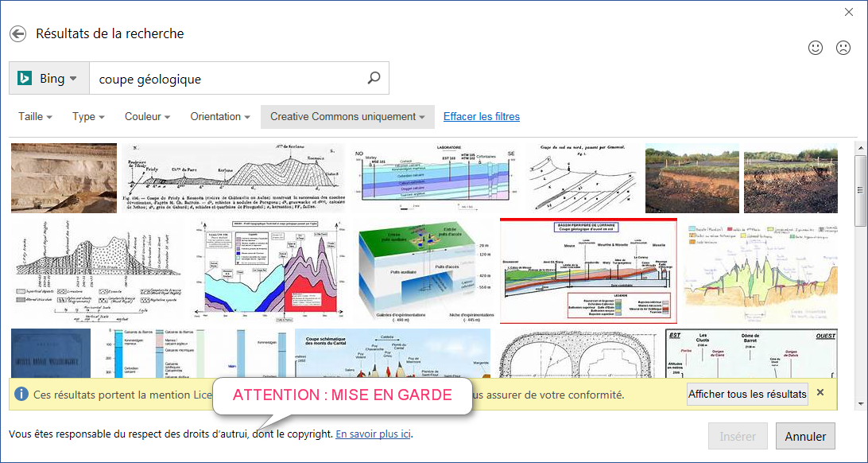Open the Creative Commons uniquement dropdown
The width and height of the screenshot is (868, 463).
point(347,117)
